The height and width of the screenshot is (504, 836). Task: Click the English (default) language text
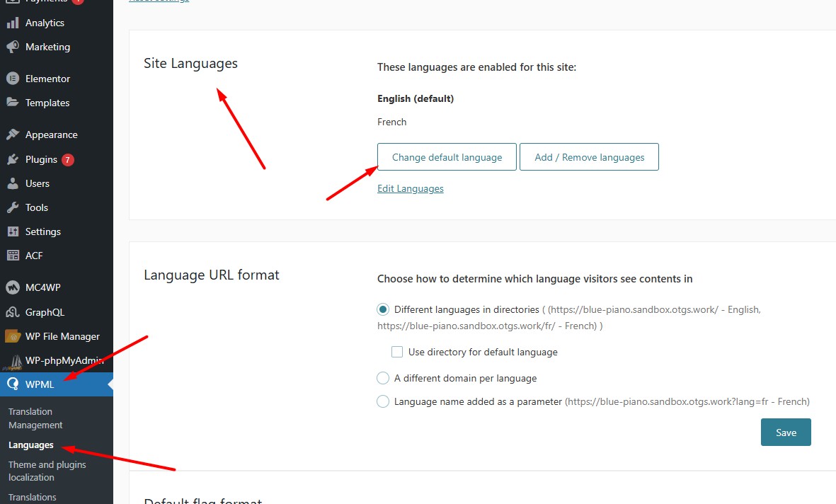point(416,98)
